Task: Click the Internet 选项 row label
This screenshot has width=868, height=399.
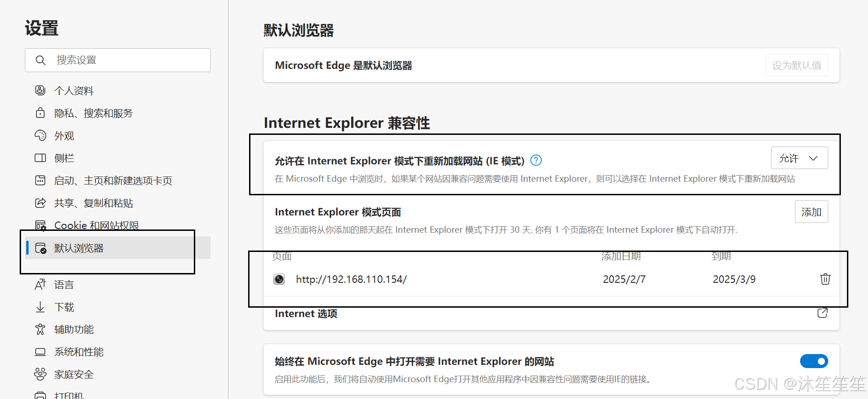Action: (x=306, y=313)
